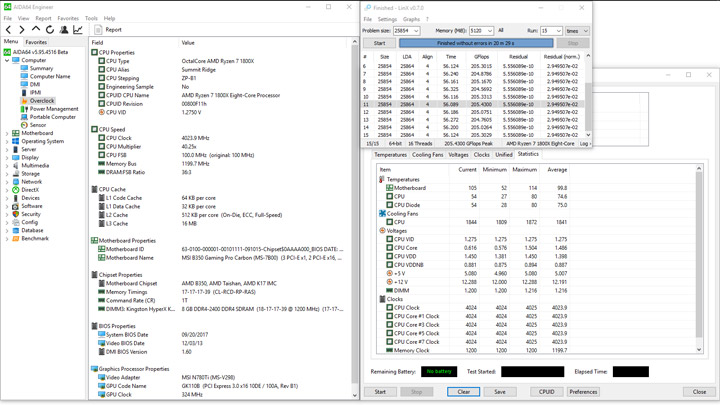The height and width of the screenshot is (405, 720).
Task: Open the Memory (MiB) dropdown
Action: point(490,31)
